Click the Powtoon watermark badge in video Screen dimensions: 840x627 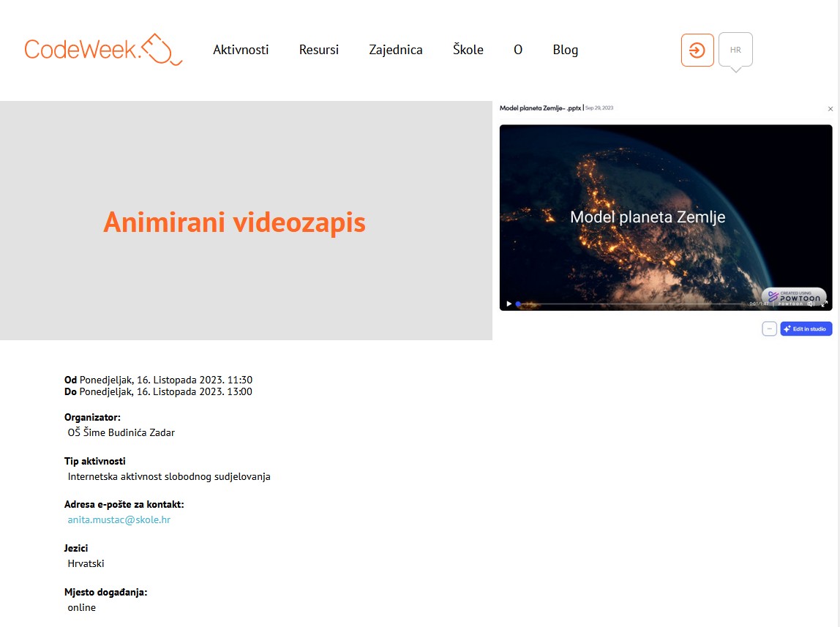pyautogui.click(x=794, y=297)
